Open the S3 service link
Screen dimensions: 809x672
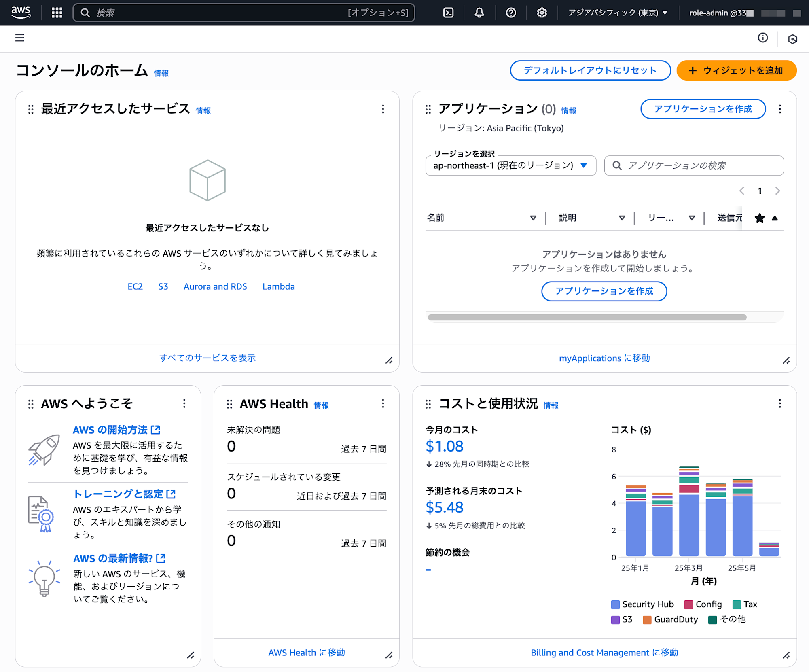point(163,286)
